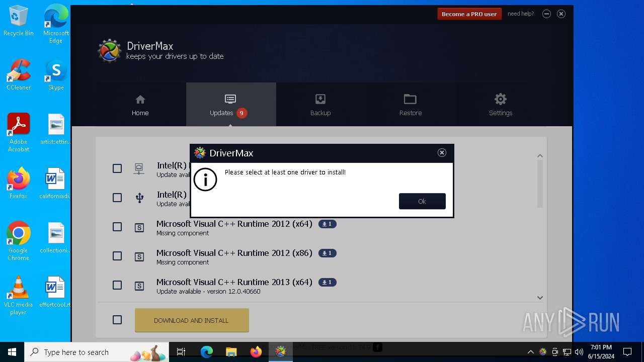The width and height of the screenshot is (644, 362).
Task: Check Visual C++ Runtime 2012 (x64) checkbox
Action: click(117, 227)
